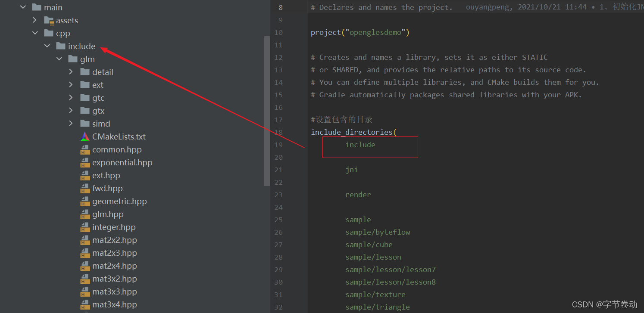644x313 pixels.
Task: Click the 'render' directory entry
Action: click(x=358, y=195)
